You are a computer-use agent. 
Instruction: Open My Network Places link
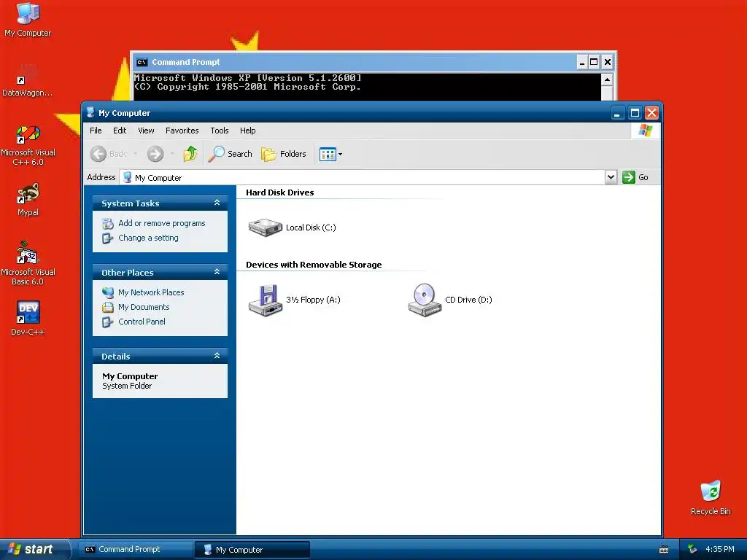[x=151, y=292]
